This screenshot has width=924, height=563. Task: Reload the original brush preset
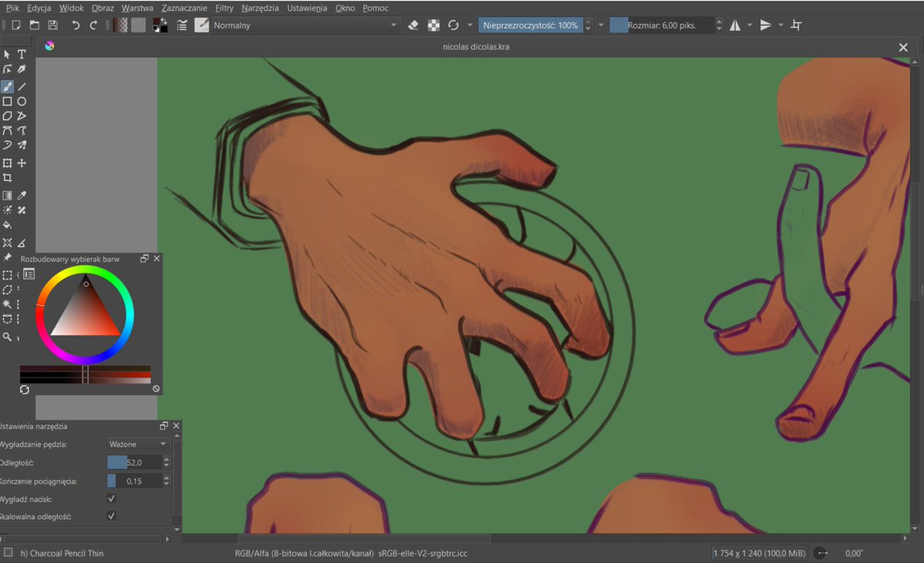coord(454,25)
